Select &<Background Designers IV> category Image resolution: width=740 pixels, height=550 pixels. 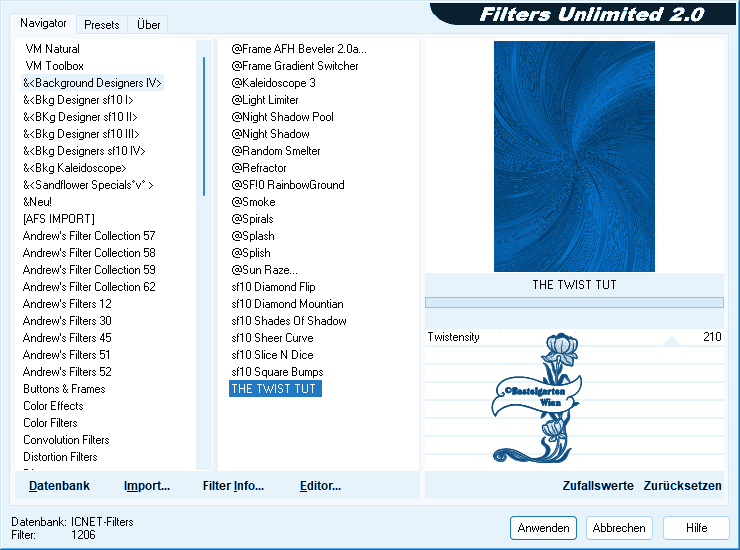[92, 83]
